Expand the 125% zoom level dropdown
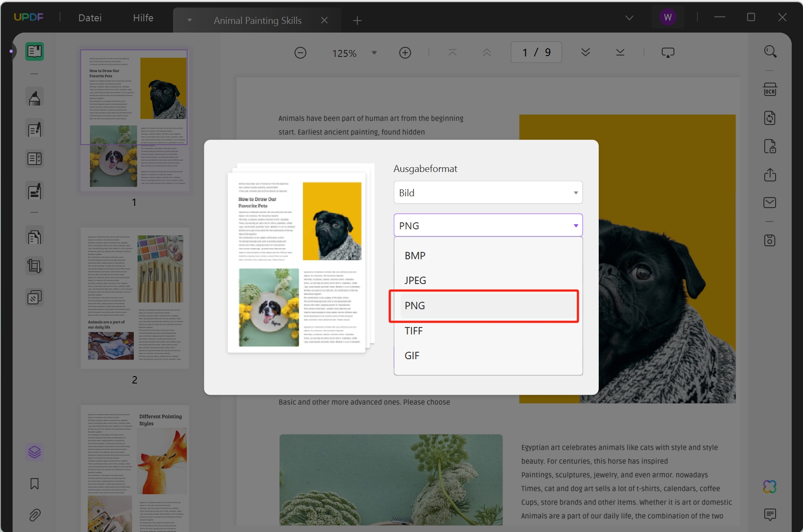Screen dimensions: 803x532 374,52
